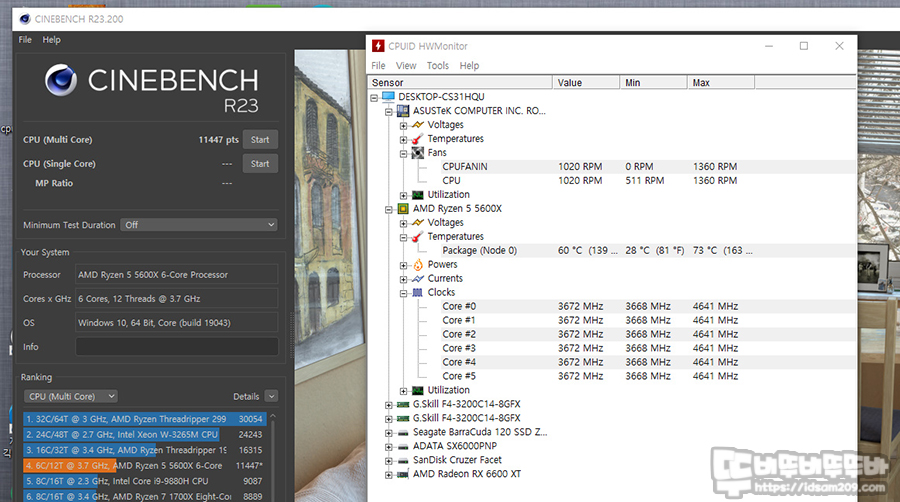Screen dimensions: 900x502
Task: Select ranking row AMD Ryzen Threadripper 30054
Action: coord(145,419)
